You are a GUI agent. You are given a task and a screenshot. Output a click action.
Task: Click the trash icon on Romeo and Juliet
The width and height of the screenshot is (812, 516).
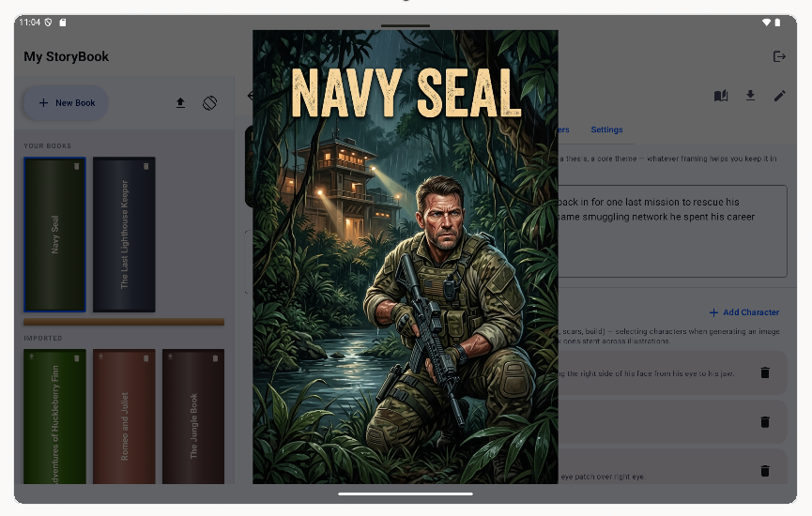146,357
